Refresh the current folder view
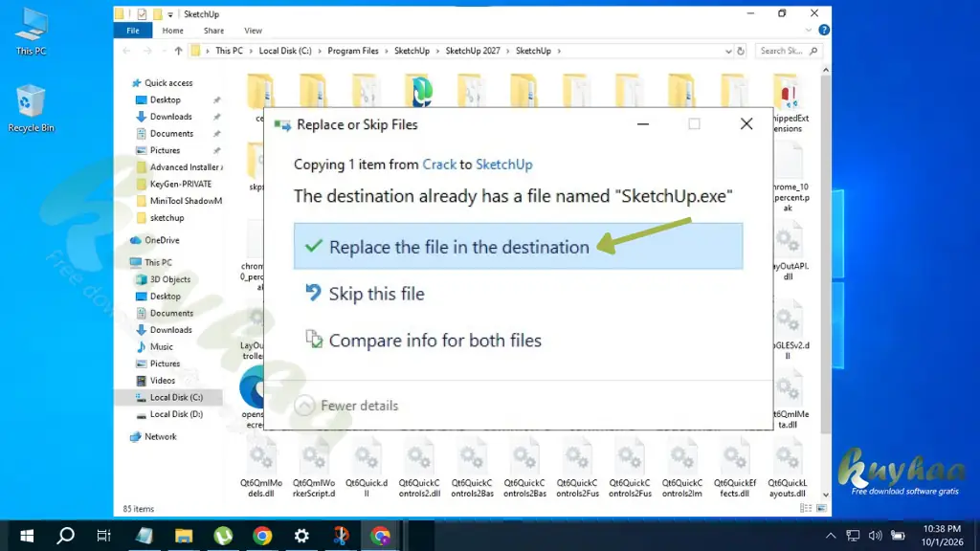 (x=741, y=52)
